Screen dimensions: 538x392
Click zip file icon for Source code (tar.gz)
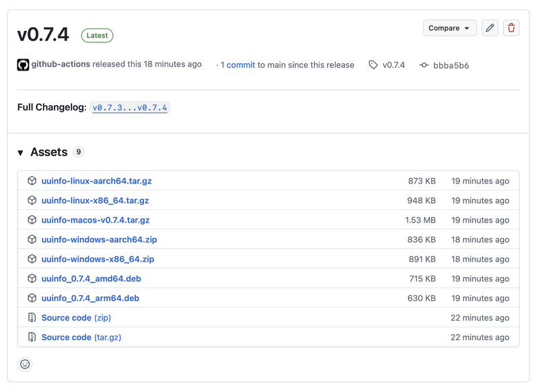coord(32,337)
